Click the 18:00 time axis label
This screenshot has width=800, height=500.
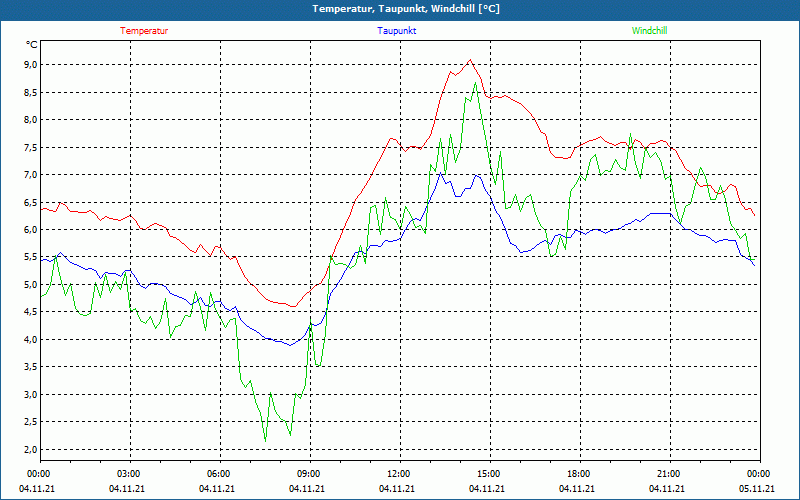tap(577, 473)
